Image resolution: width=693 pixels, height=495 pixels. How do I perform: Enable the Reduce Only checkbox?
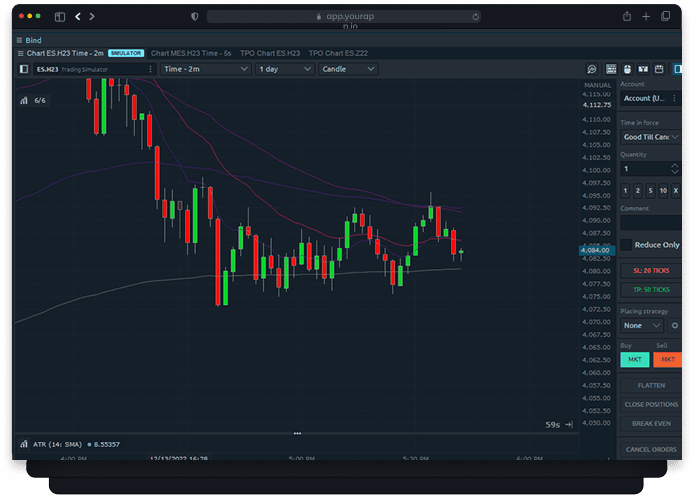626,245
